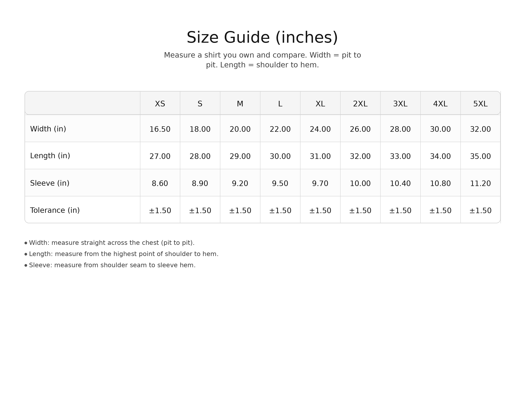The height and width of the screenshot is (420, 525).
Task: Click the 3XL tolerance cell
Action: 400,211
